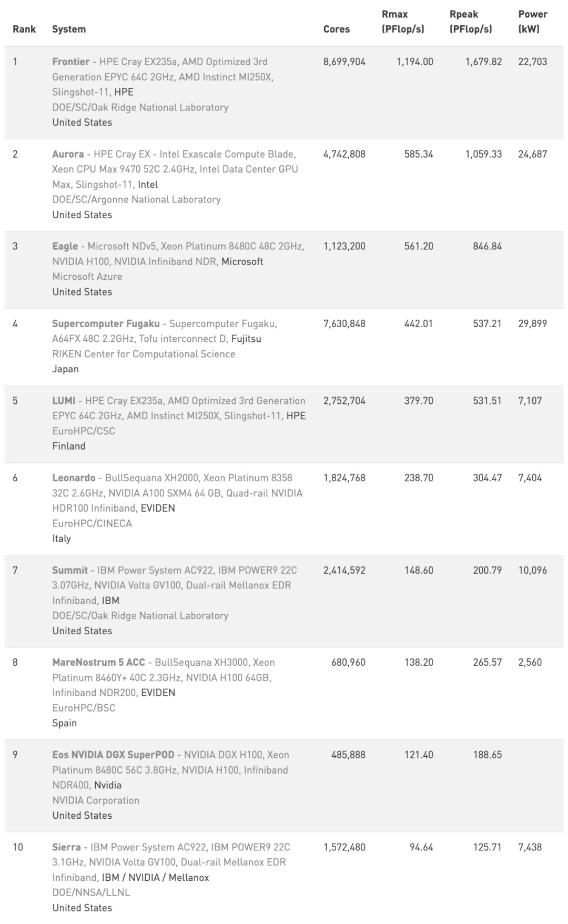Open the Sierra system link
The height and width of the screenshot is (924, 568).
(x=66, y=847)
